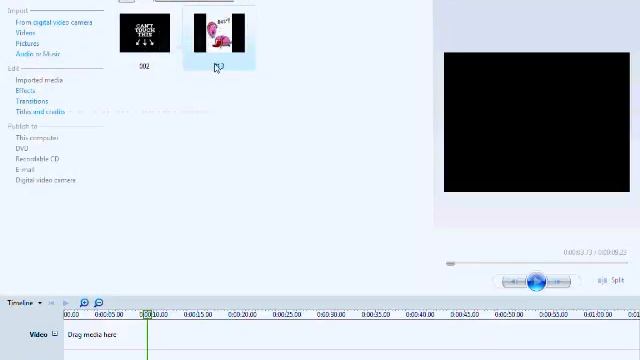Viewport: 640px width, 360px height.
Task: Open Titles and credits
Action: pos(40,112)
